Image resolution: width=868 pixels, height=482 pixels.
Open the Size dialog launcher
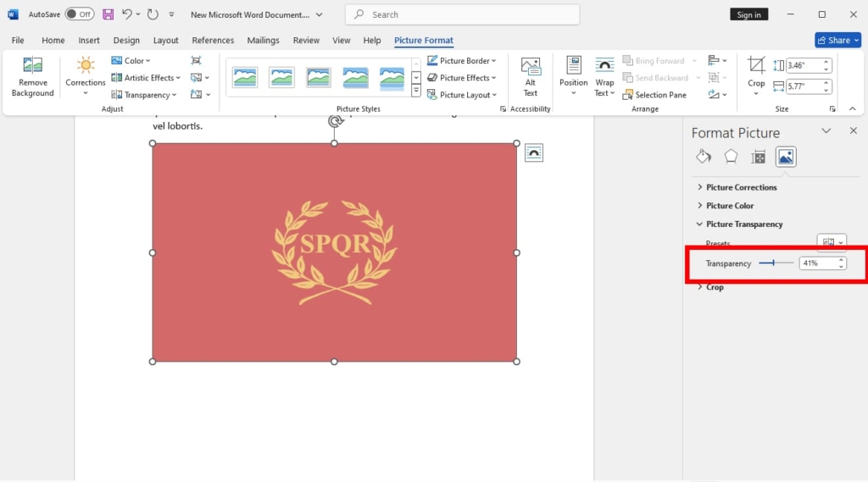832,109
